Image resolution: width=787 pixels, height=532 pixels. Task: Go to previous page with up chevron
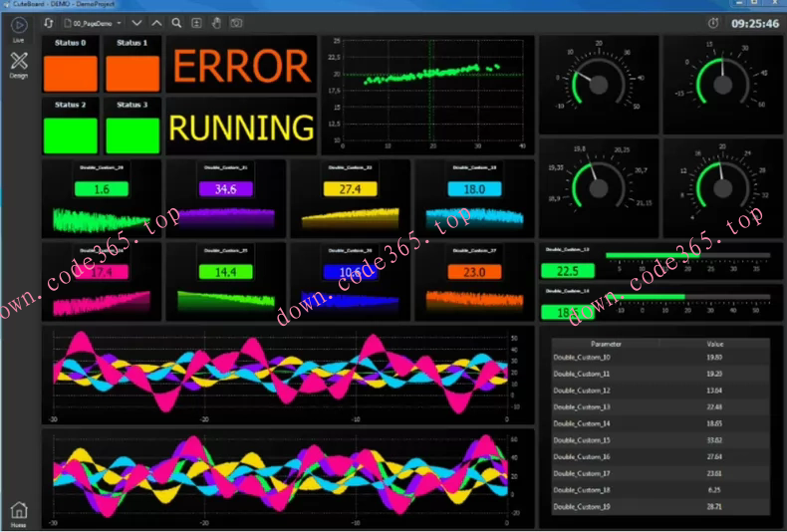[156, 23]
